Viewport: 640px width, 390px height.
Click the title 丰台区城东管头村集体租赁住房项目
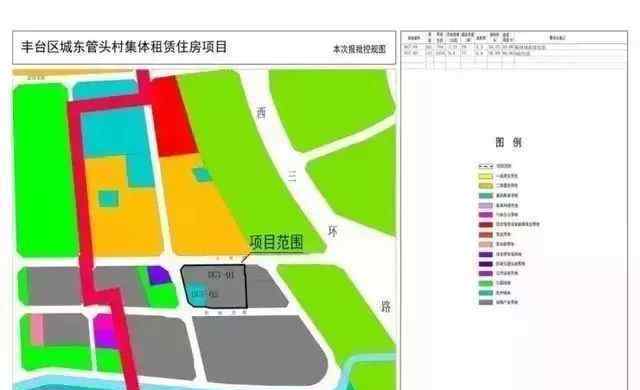[124, 47]
